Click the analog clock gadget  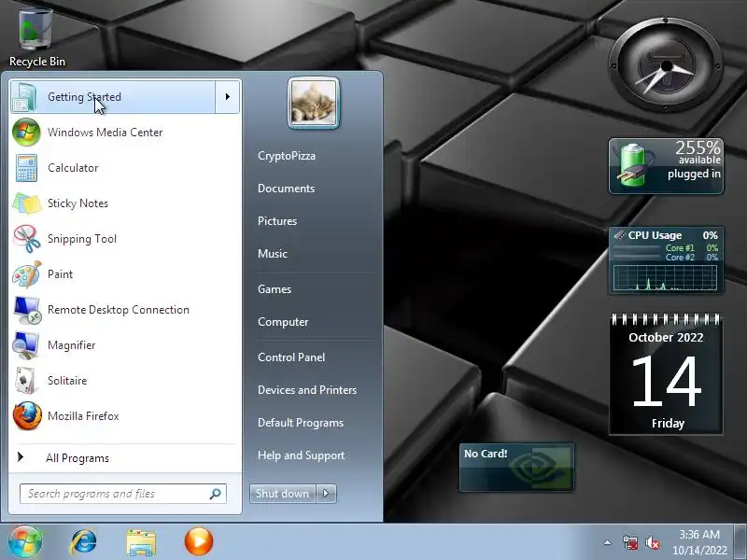666,65
